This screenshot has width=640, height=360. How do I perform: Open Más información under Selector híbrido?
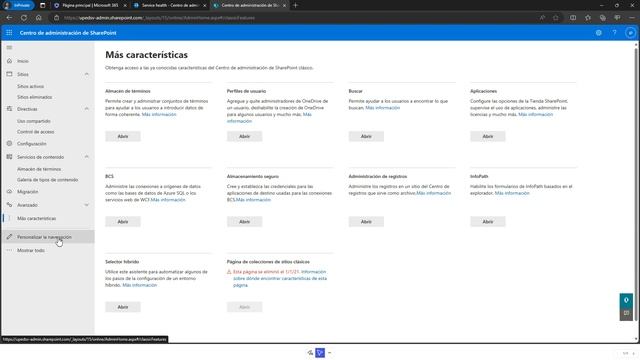pos(140,285)
